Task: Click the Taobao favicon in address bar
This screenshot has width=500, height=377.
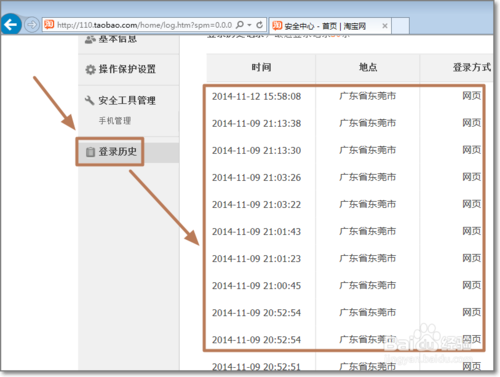Action: 49,25
